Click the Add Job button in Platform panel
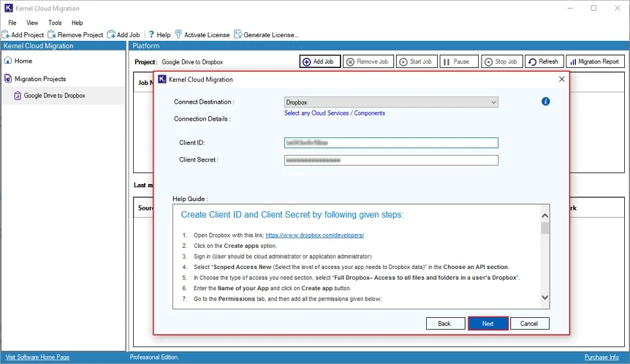 coord(320,61)
